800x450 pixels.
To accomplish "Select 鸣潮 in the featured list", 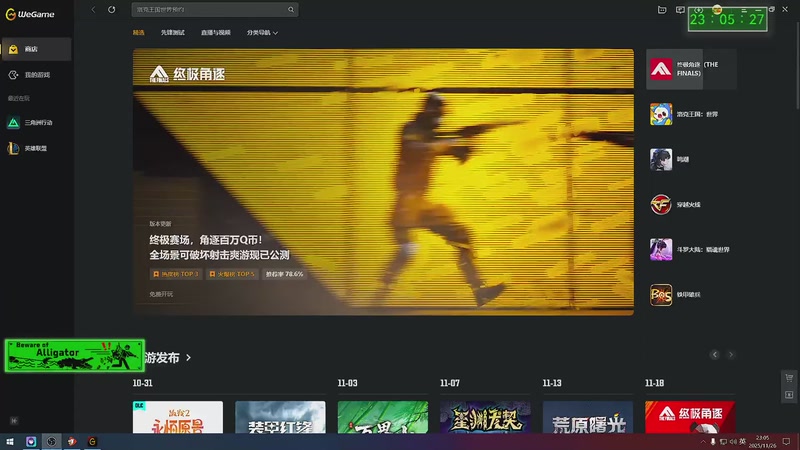I will 691,159.
